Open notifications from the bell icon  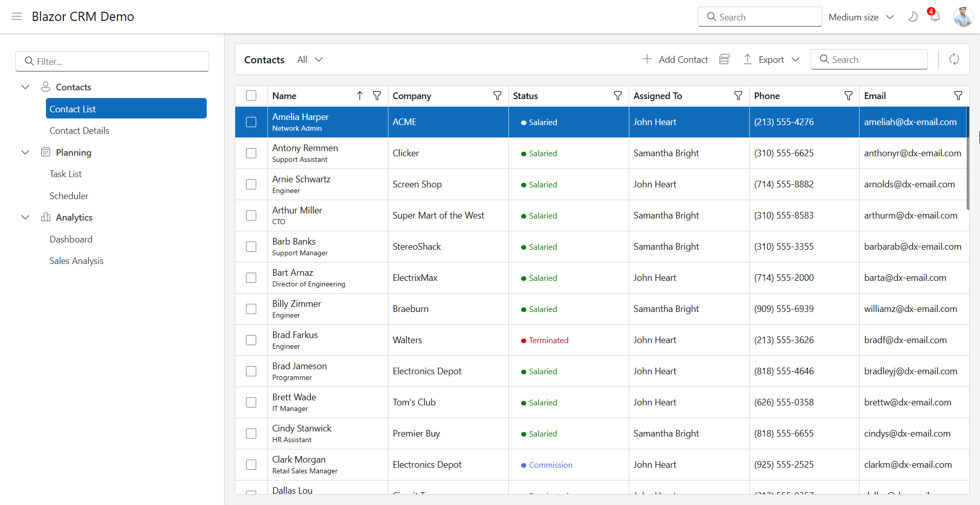(x=934, y=16)
